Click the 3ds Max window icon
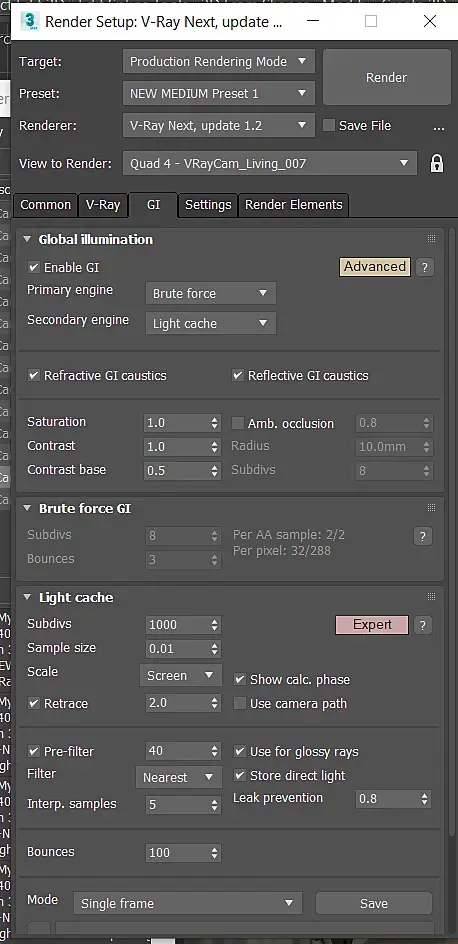This screenshot has width=458, height=944. [29, 21]
